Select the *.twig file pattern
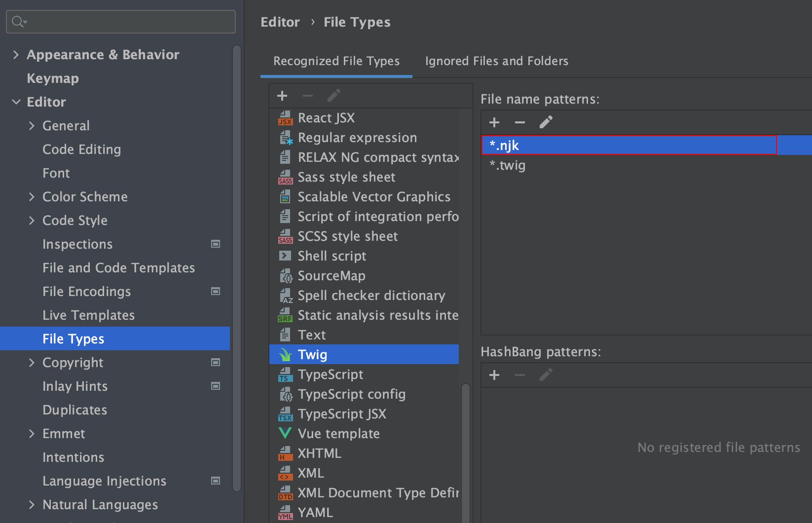Image resolution: width=812 pixels, height=523 pixels. click(x=646, y=165)
